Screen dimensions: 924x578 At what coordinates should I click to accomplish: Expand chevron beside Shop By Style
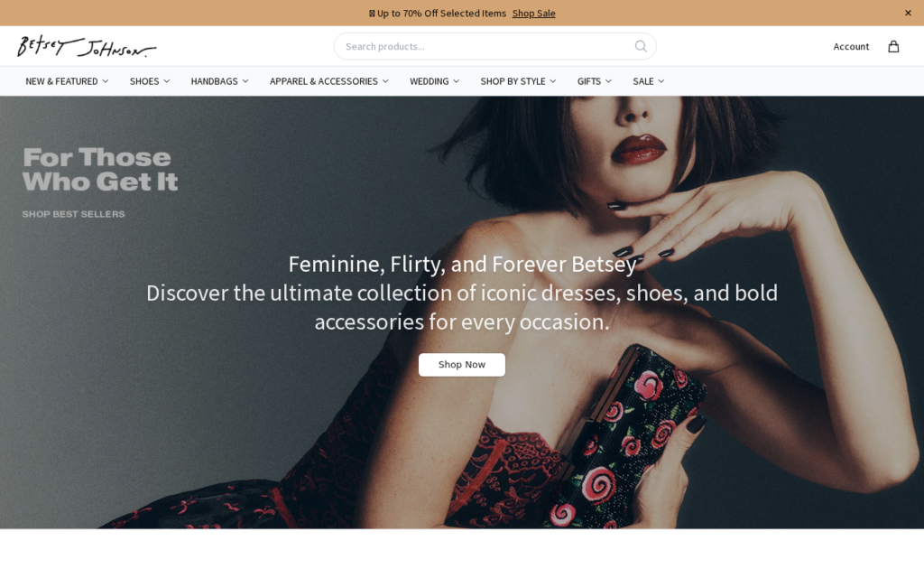(553, 81)
